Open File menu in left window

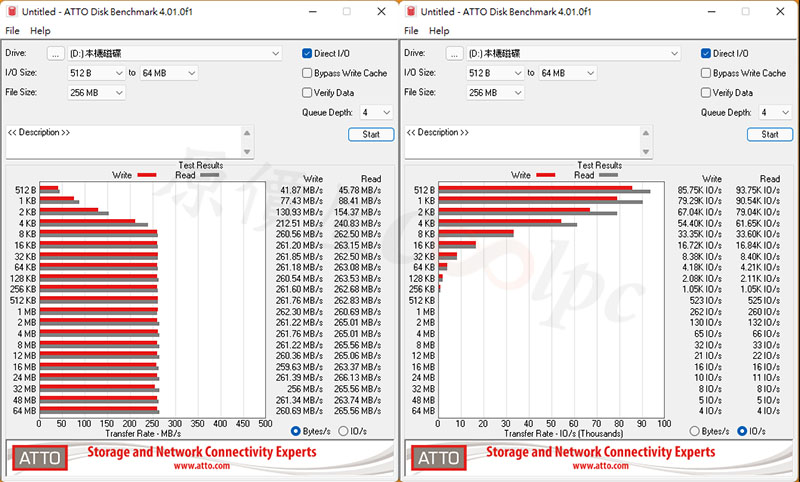click(12, 31)
